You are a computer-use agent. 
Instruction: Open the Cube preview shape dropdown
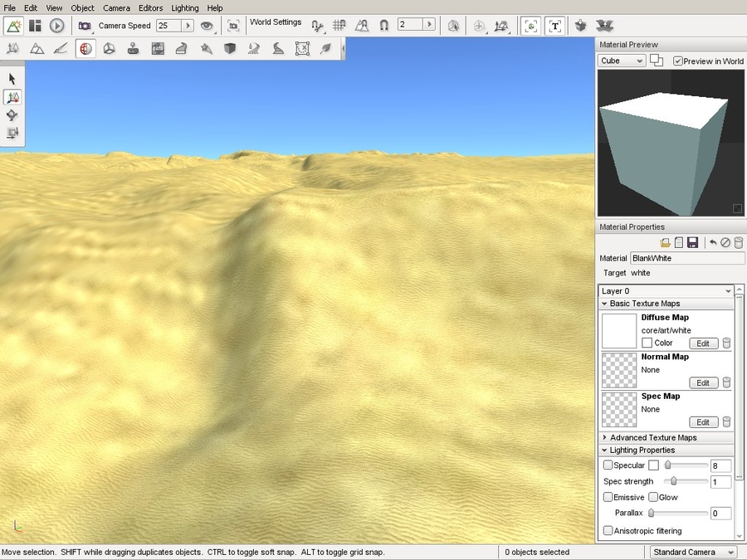coord(621,61)
